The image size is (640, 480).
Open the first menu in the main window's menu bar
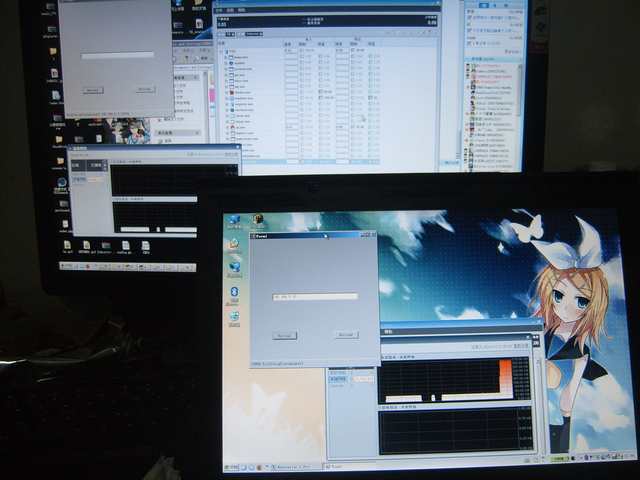(220, 10)
